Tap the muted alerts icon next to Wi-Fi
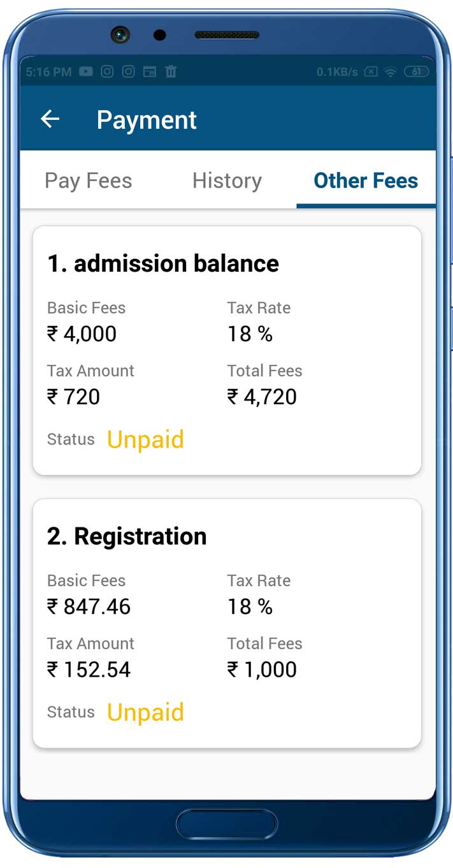Image resolution: width=453 pixels, height=868 pixels. pyautogui.click(x=370, y=71)
